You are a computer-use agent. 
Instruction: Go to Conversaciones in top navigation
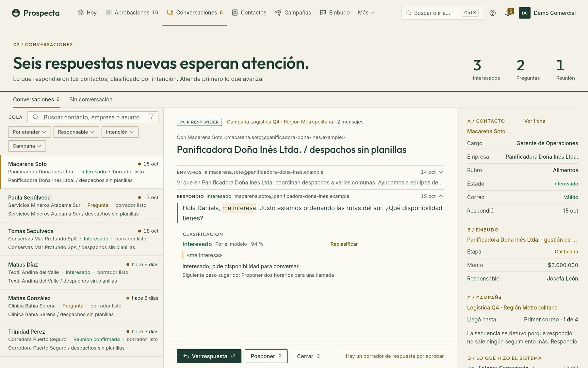pos(195,12)
